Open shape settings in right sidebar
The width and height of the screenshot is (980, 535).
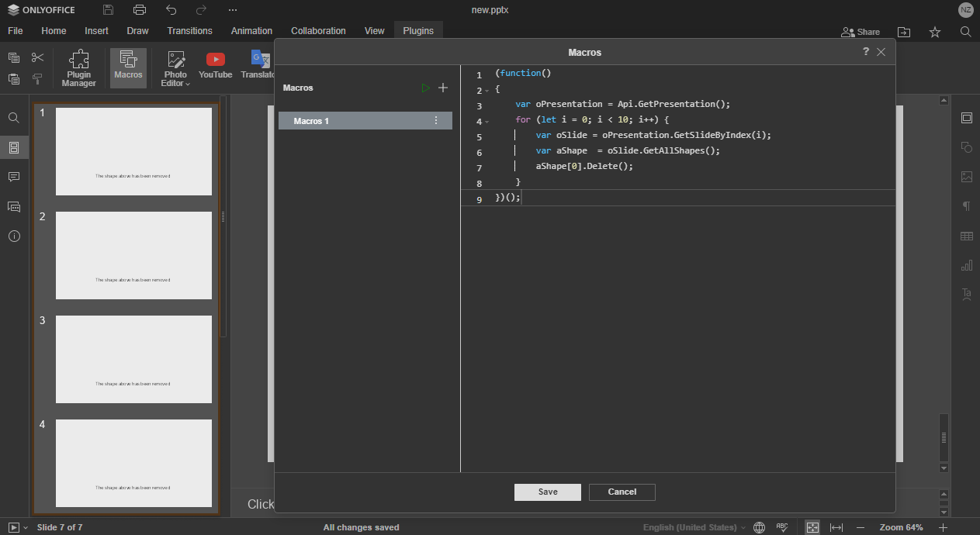pyautogui.click(x=966, y=147)
